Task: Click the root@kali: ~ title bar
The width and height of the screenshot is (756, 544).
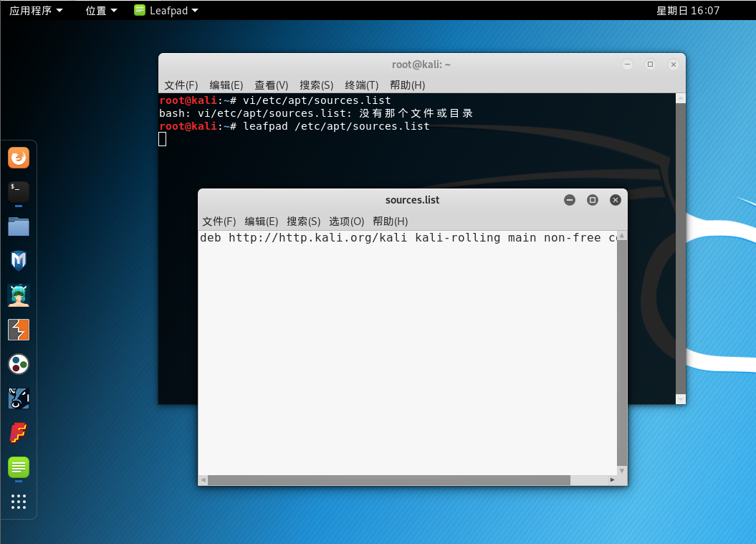Action: 421,64
